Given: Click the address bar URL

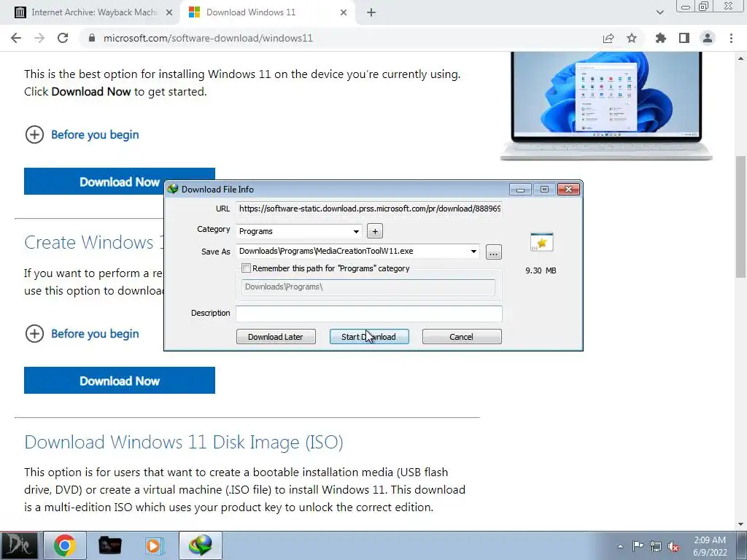Looking at the screenshot, I should coord(208,38).
